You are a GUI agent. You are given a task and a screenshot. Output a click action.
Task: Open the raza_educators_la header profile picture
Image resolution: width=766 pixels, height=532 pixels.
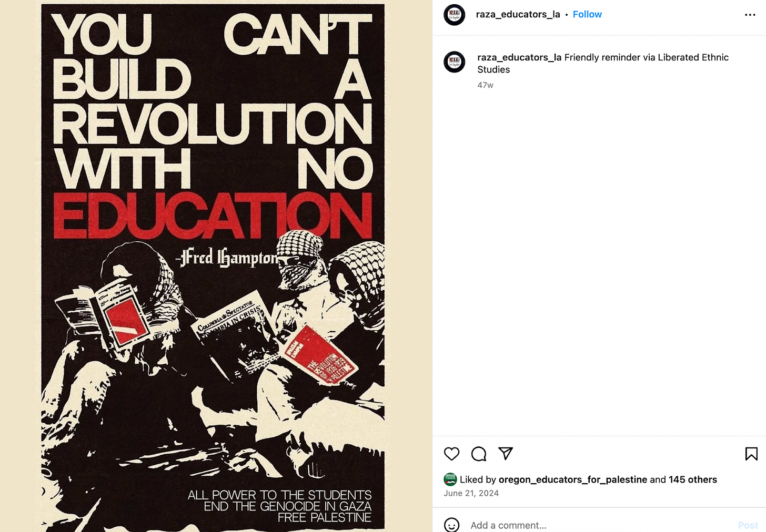455,15
